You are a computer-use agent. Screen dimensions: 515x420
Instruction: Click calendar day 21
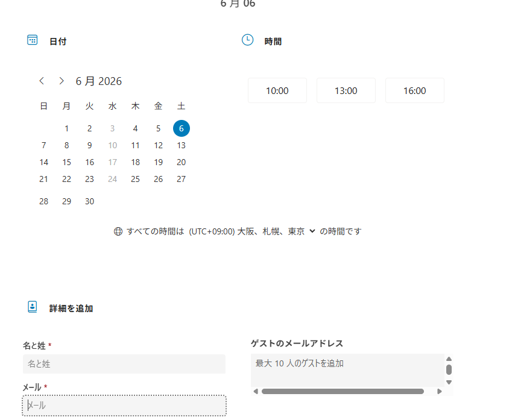(43, 179)
